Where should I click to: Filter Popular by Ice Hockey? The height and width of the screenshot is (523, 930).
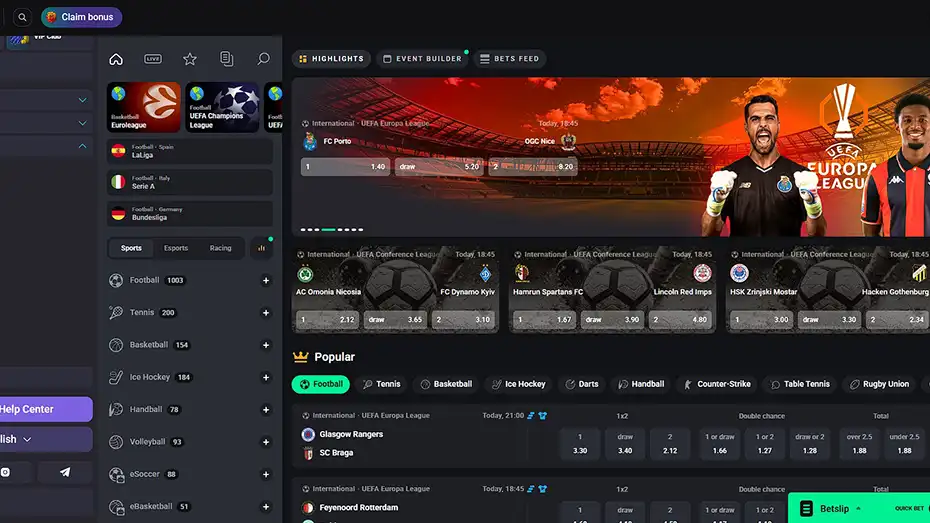pos(519,384)
